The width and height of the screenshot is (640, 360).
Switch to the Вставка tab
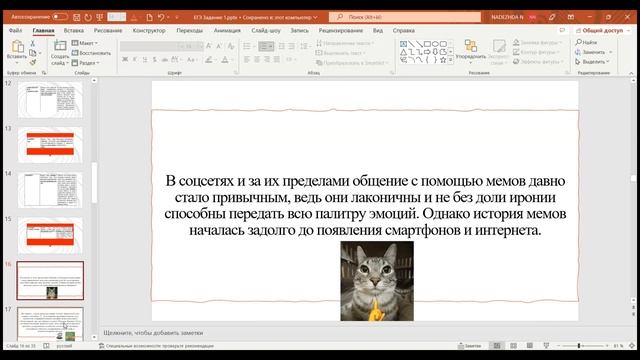[x=73, y=31]
